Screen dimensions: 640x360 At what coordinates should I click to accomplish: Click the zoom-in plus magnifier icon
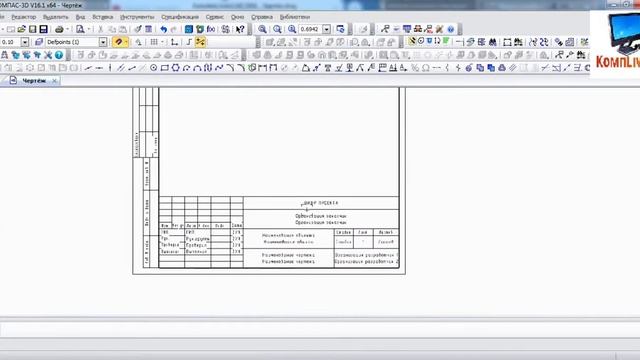pos(292,29)
